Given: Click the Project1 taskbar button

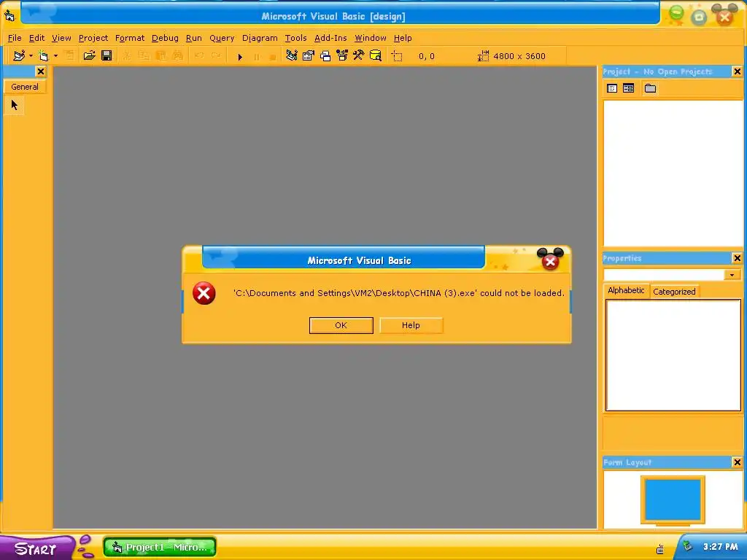Looking at the screenshot, I should pos(160,547).
